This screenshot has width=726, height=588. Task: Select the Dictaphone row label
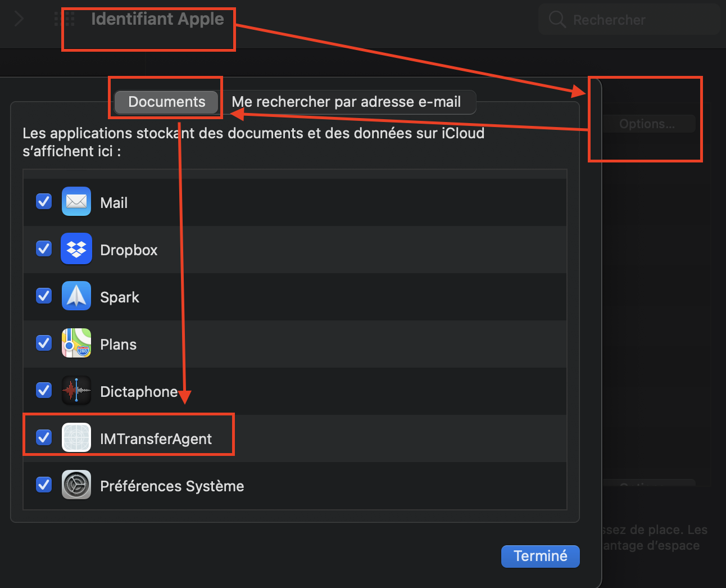(139, 392)
